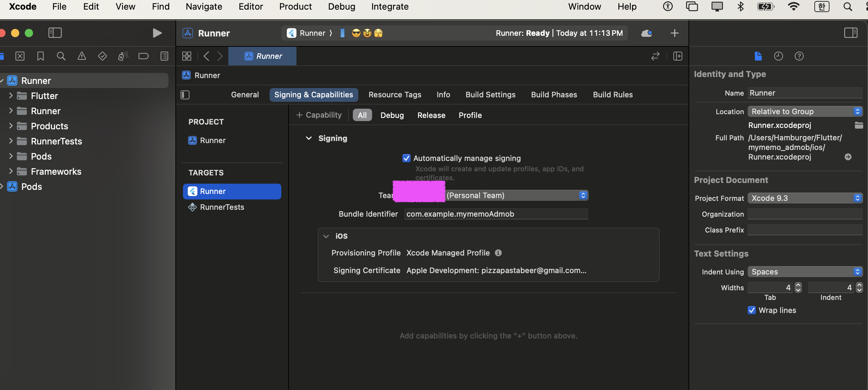The width and height of the screenshot is (868, 390).
Task: Open the Location dropdown
Action: (805, 111)
